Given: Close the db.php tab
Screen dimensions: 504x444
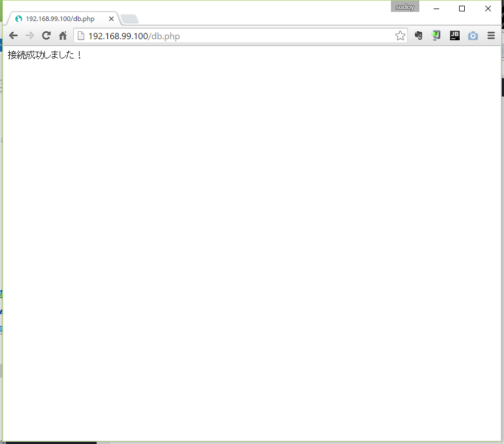Looking at the screenshot, I should [x=111, y=19].
